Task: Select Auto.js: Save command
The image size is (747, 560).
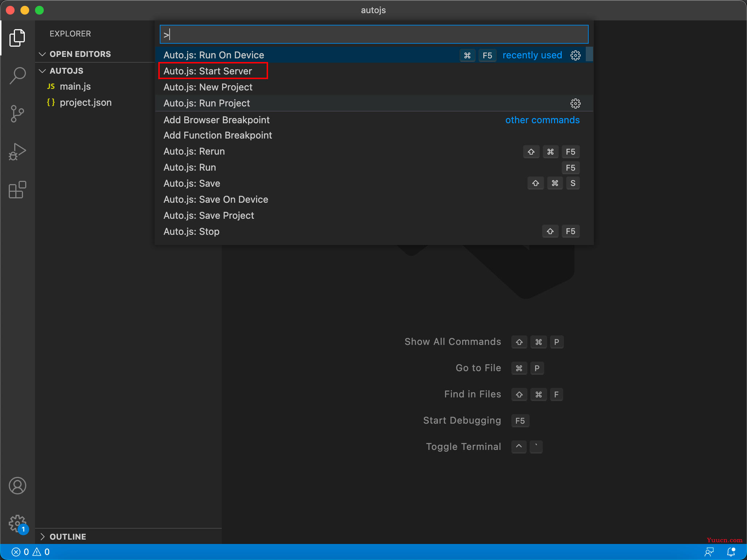Action: click(374, 183)
